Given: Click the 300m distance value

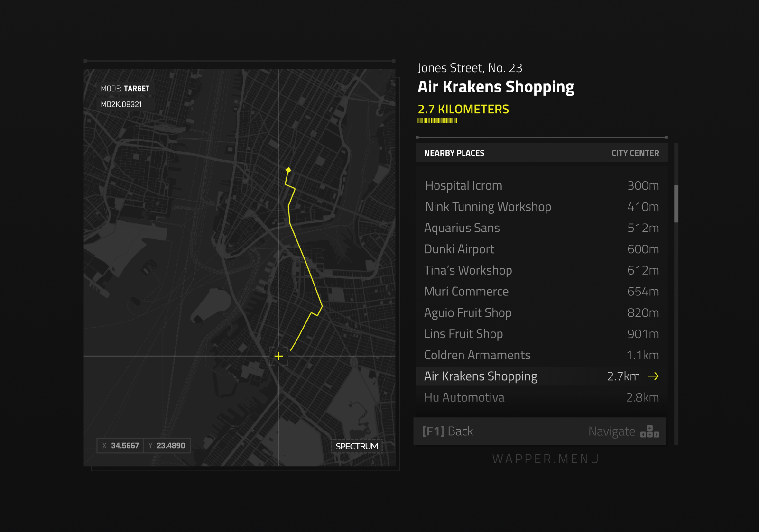Looking at the screenshot, I should pos(643,185).
